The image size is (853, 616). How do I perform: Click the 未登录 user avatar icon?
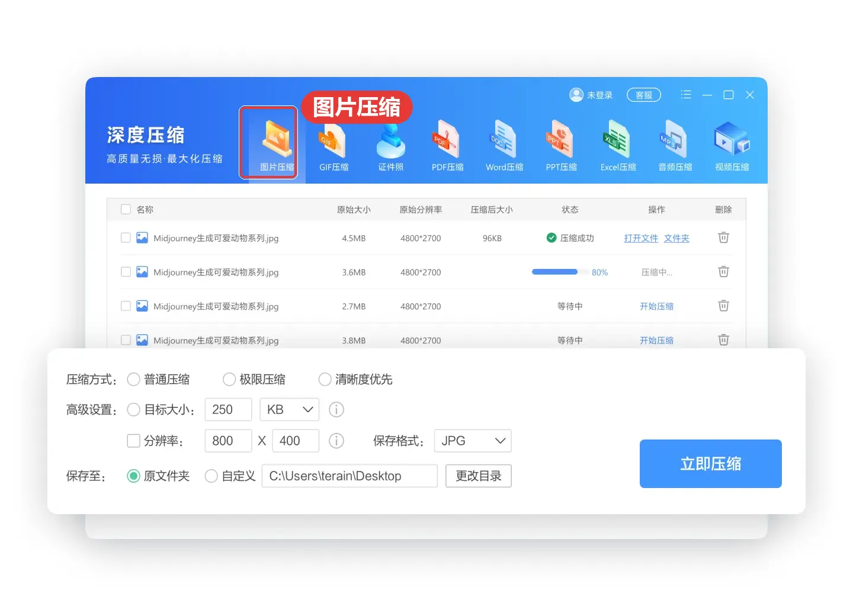coord(576,95)
